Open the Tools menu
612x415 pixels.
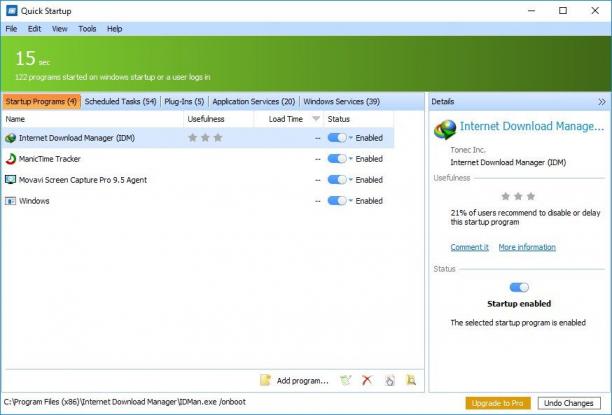click(x=87, y=29)
